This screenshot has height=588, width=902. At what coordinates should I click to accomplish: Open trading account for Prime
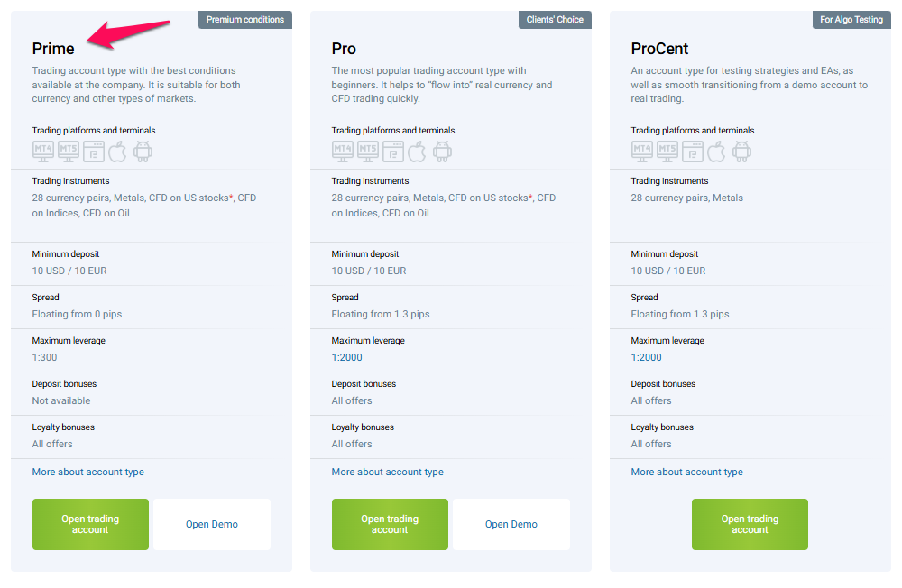(x=90, y=524)
